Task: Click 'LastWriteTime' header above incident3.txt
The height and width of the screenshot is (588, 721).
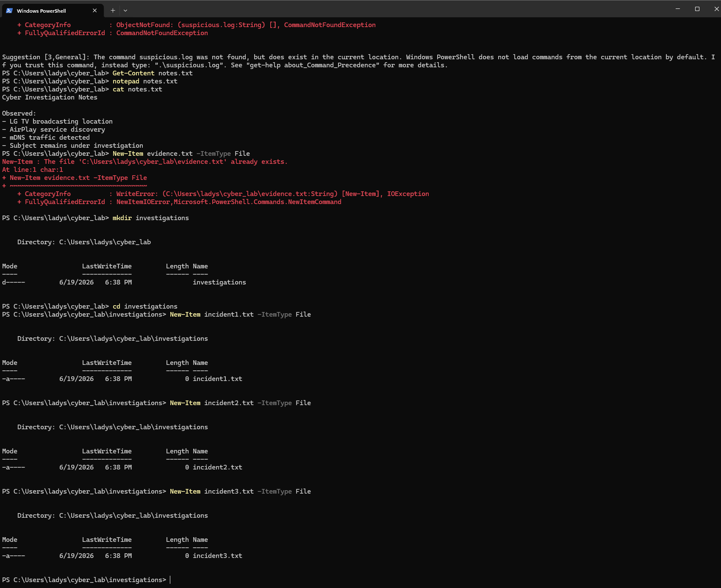Action: pos(107,540)
